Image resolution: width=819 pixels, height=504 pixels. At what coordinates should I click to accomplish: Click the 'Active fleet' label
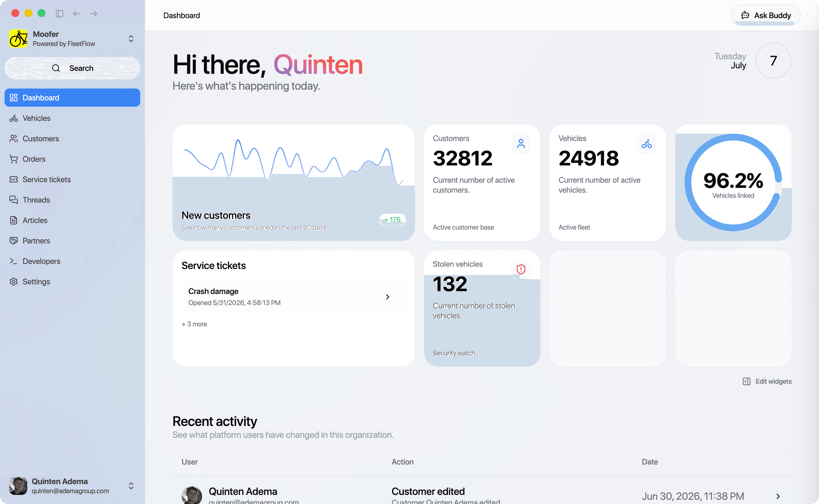[x=574, y=227]
